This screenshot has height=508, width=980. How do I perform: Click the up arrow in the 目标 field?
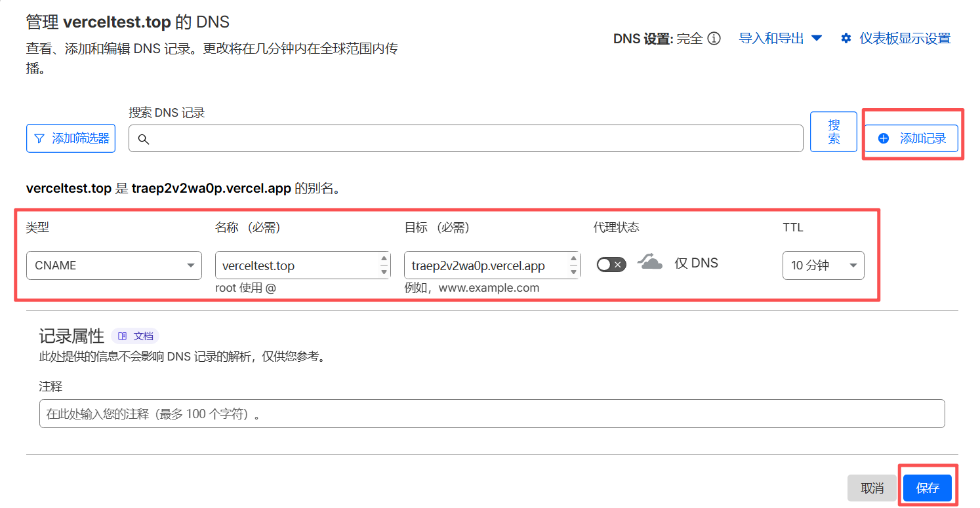click(574, 260)
